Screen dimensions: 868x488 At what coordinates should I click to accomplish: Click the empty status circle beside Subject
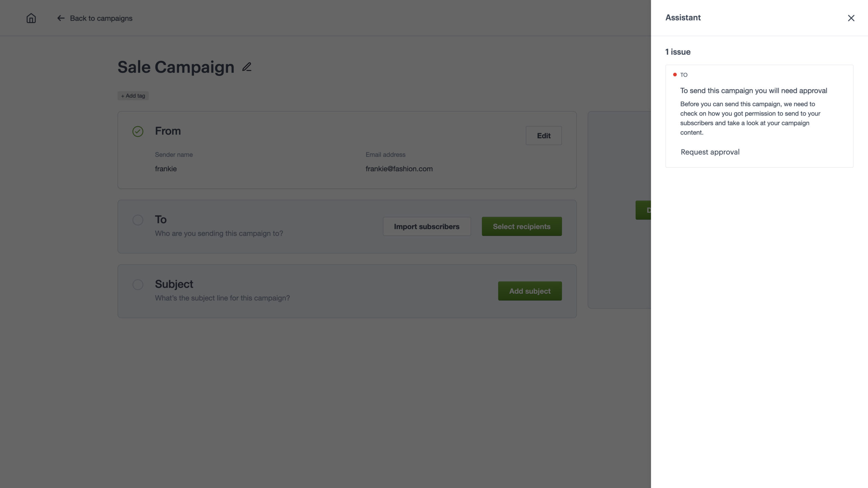(138, 285)
